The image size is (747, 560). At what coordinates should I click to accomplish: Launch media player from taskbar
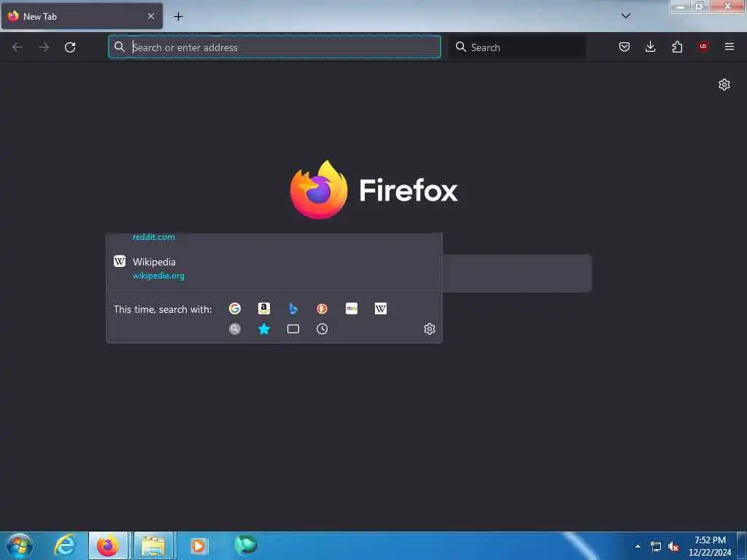pyautogui.click(x=198, y=545)
